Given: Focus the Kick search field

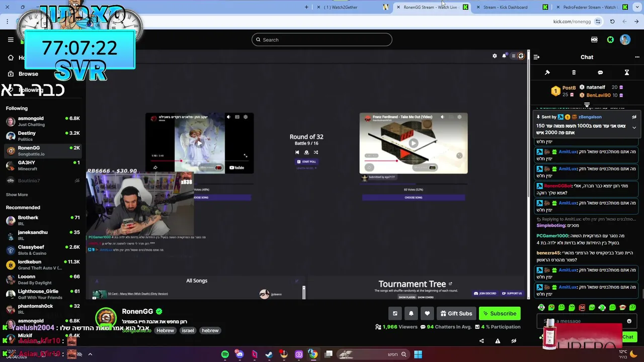Looking at the screenshot, I should click(x=322, y=40).
